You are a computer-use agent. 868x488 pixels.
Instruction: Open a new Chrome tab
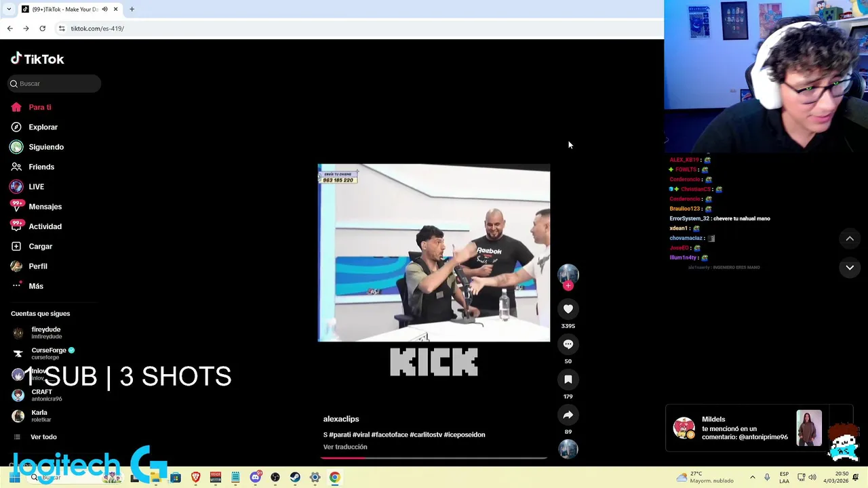[x=132, y=9]
